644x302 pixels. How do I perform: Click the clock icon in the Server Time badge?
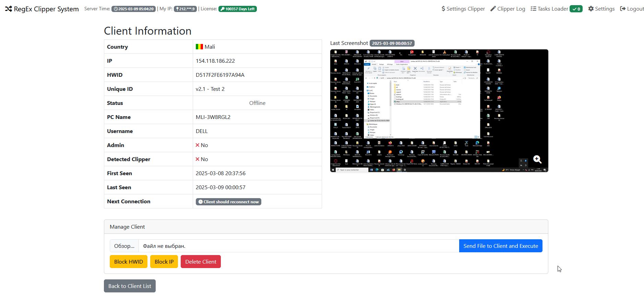(x=116, y=9)
